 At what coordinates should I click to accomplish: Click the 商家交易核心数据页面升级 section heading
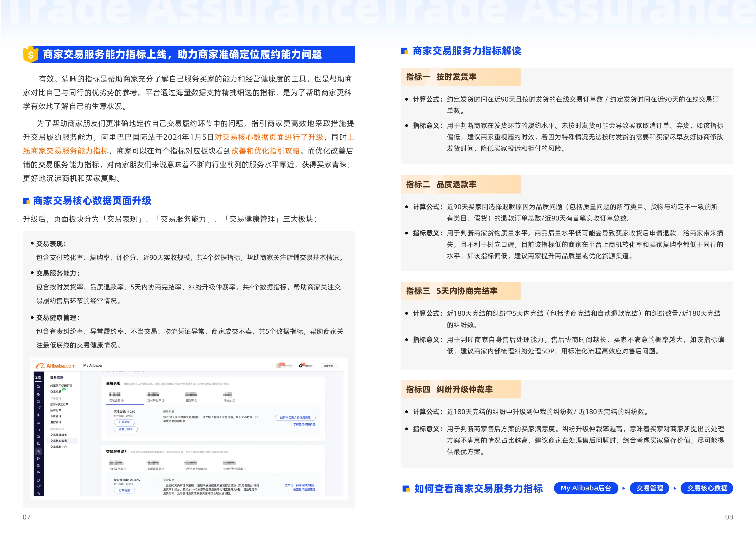pyautogui.click(x=92, y=201)
